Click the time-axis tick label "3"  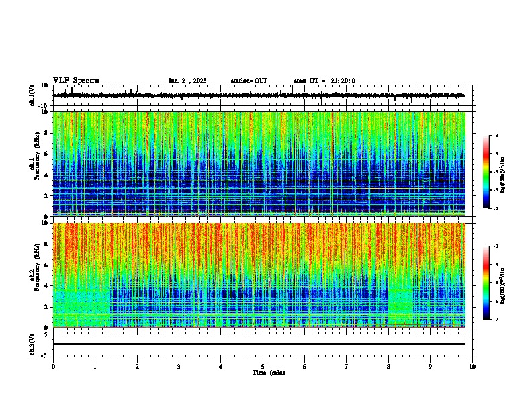(x=179, y=367)
